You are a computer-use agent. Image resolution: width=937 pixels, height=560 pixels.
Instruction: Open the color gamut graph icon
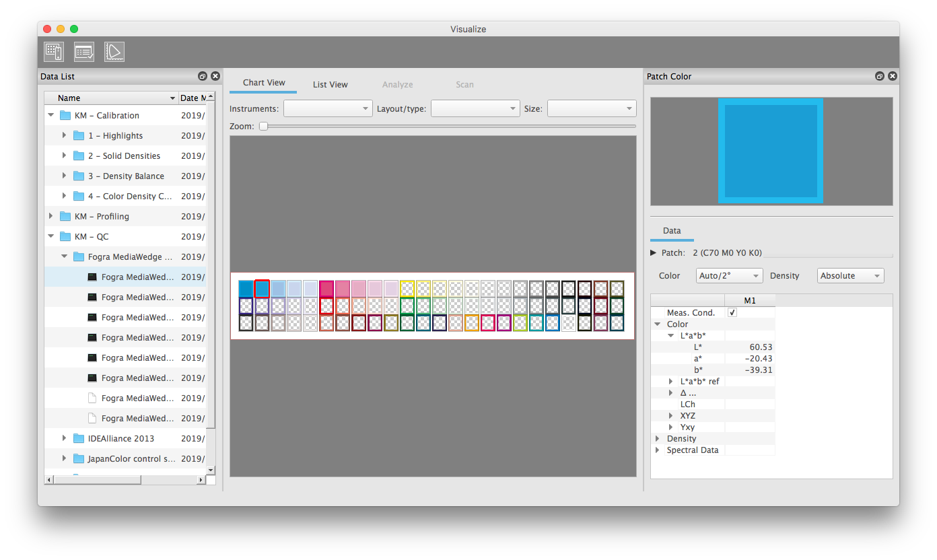pos(114,52)
